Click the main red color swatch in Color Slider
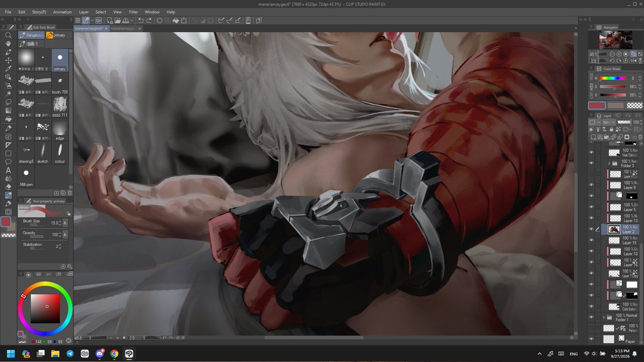The width and height of the screenshot is (644, 362). (x=596, y=106)
